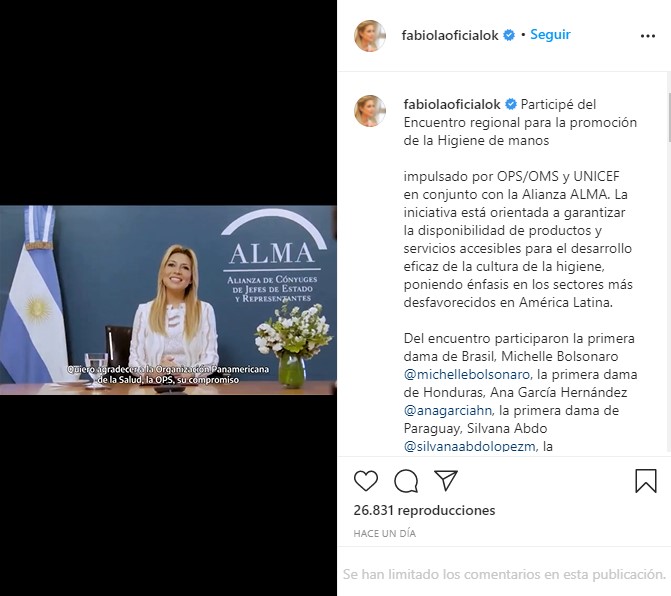Like the post with heart icon
The height and width of the screenshot is (596, 671).
pos(366,481)
